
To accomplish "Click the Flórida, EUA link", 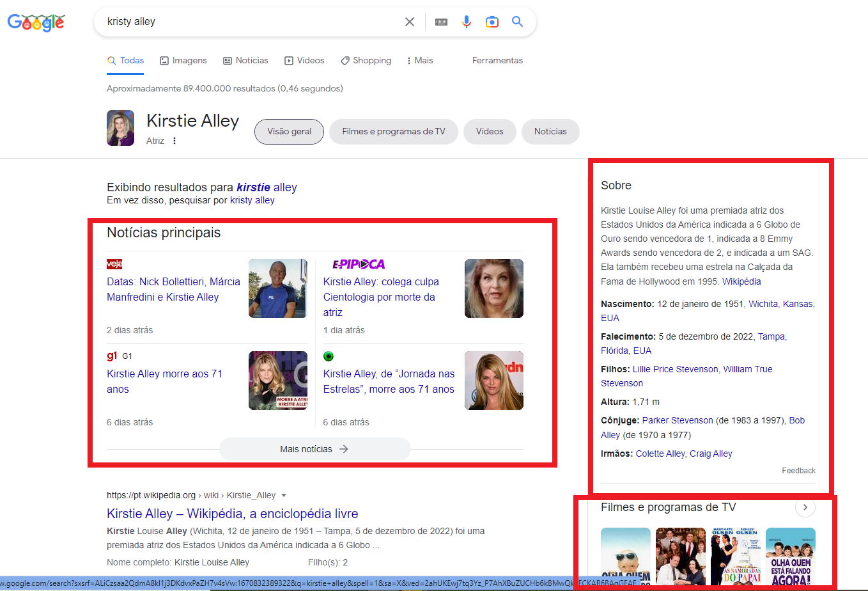I will pos(626,351).
